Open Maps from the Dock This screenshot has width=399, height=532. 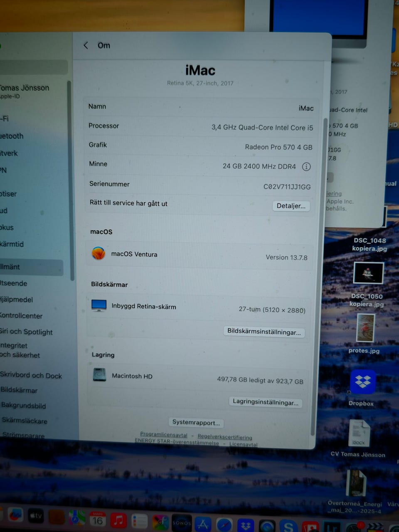pyautogui.click(x=77, y=518)
